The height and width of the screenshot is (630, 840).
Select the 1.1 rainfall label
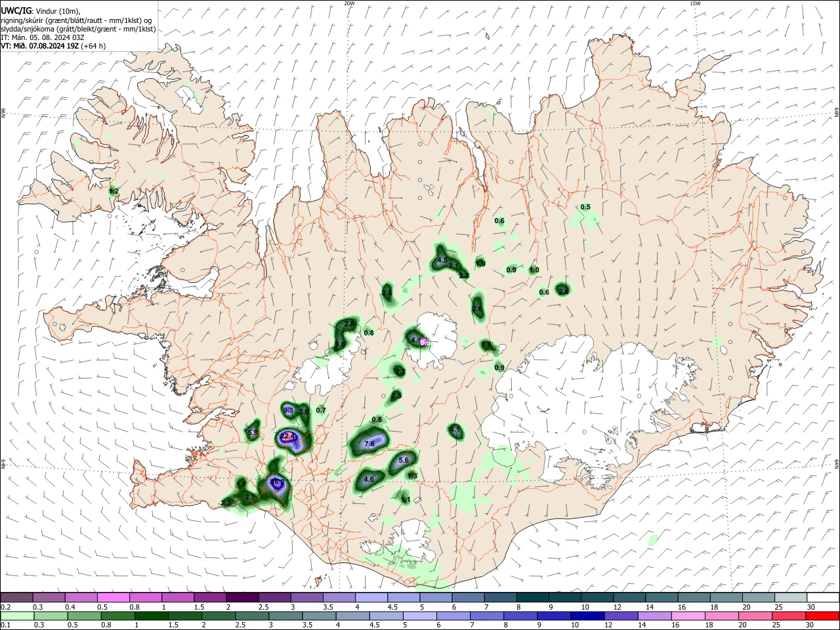coord(406,500)
